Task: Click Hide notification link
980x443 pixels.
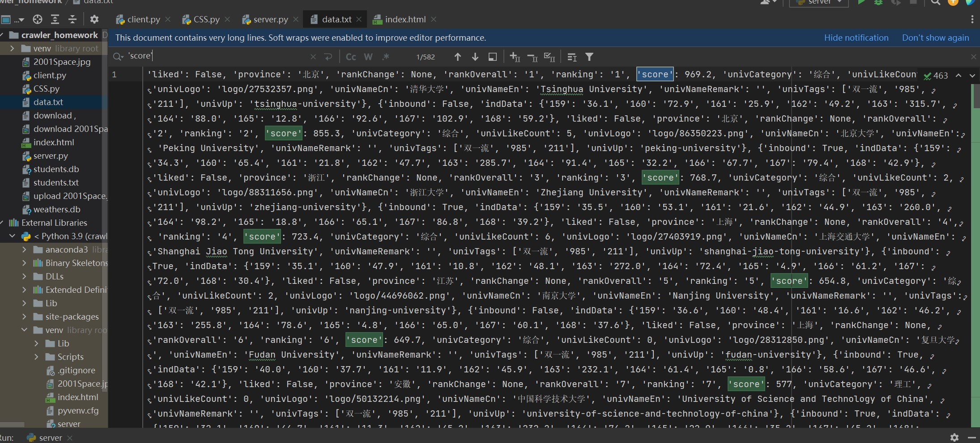Action: tap(856, 38)
